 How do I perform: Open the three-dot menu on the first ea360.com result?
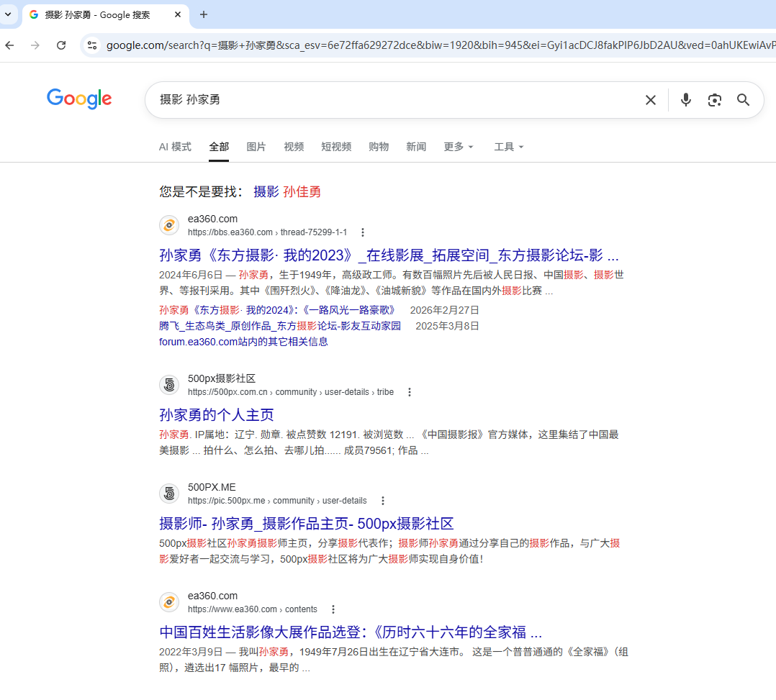pyautogui.click(x=363, y=232)
